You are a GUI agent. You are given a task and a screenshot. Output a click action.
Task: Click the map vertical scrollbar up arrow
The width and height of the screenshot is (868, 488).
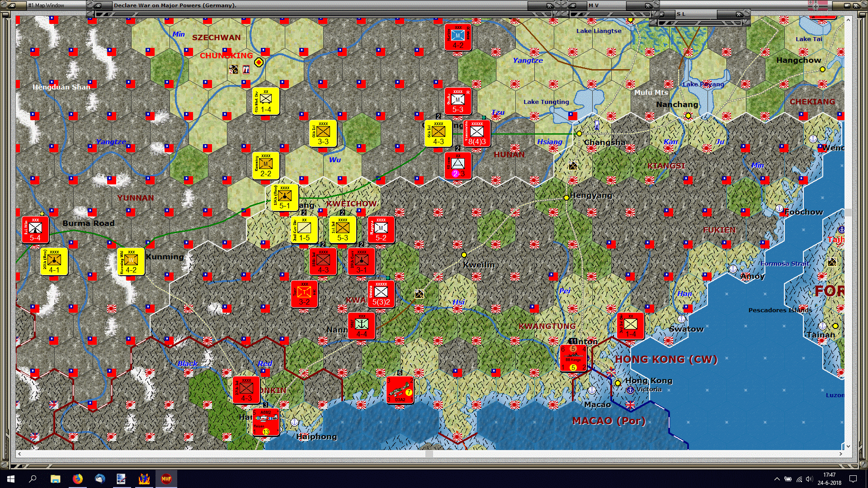(848, 19)
